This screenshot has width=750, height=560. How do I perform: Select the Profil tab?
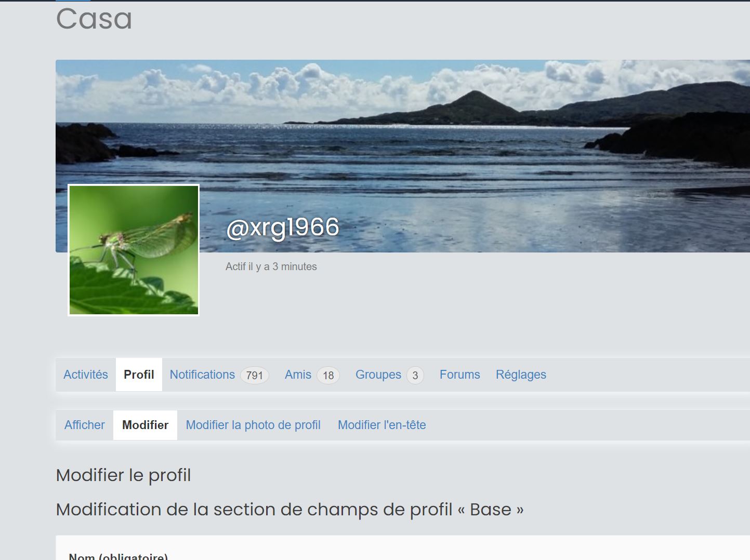pyautogui.click(x=139, y=375)
